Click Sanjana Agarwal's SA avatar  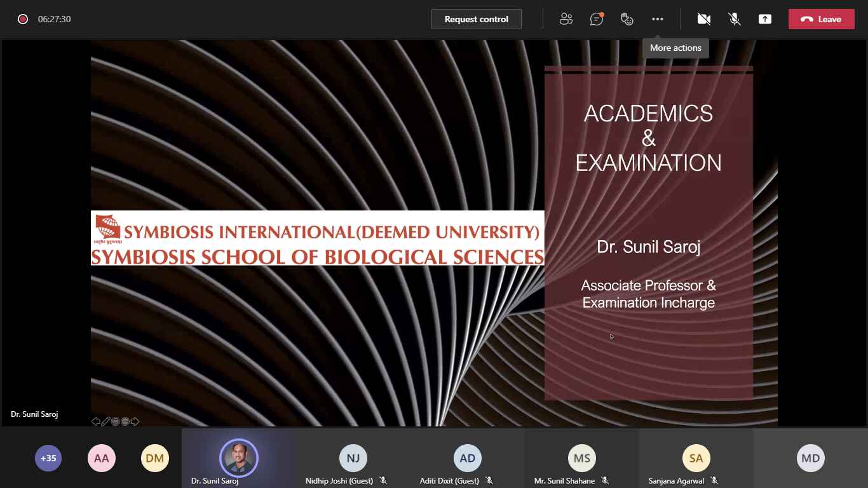pos(696,458)
